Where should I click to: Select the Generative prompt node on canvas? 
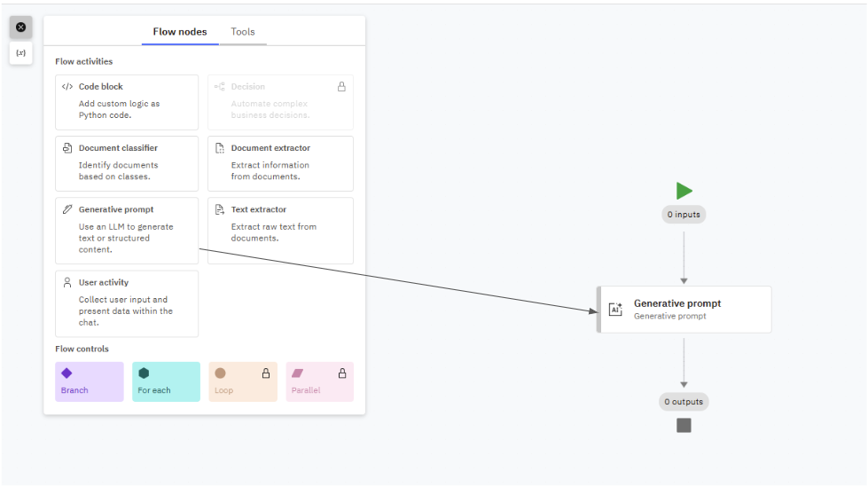pos(684,310)
